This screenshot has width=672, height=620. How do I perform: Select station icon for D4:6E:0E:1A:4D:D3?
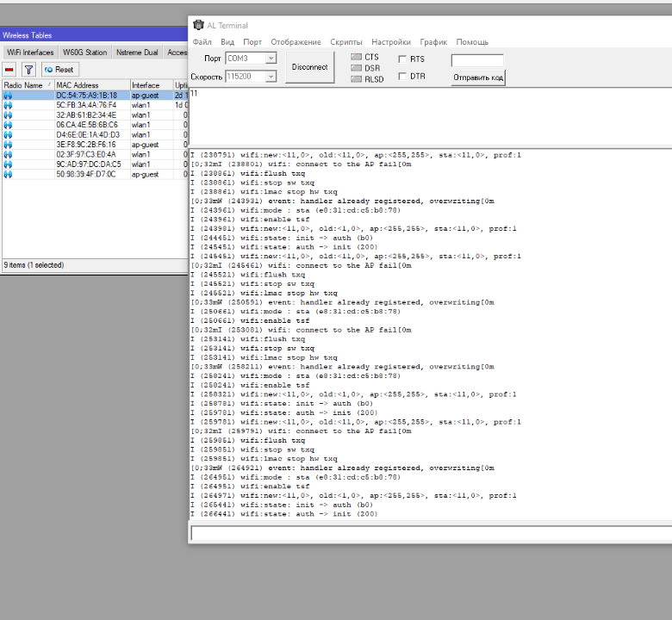point(8,135)
